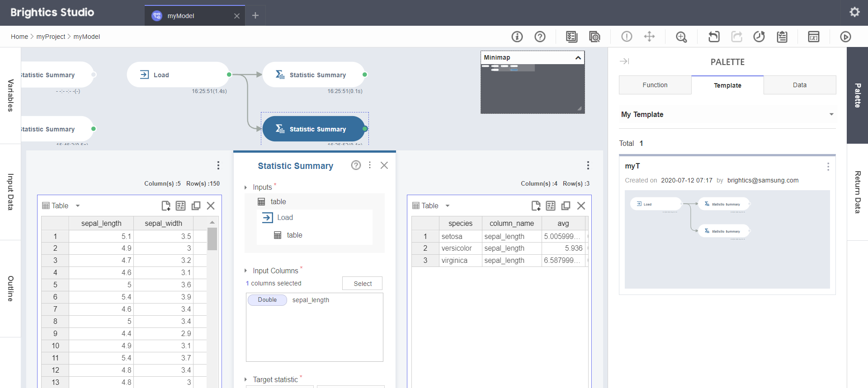Click the myT template thumbnail
868x388 pixels.
click(727, 239)
